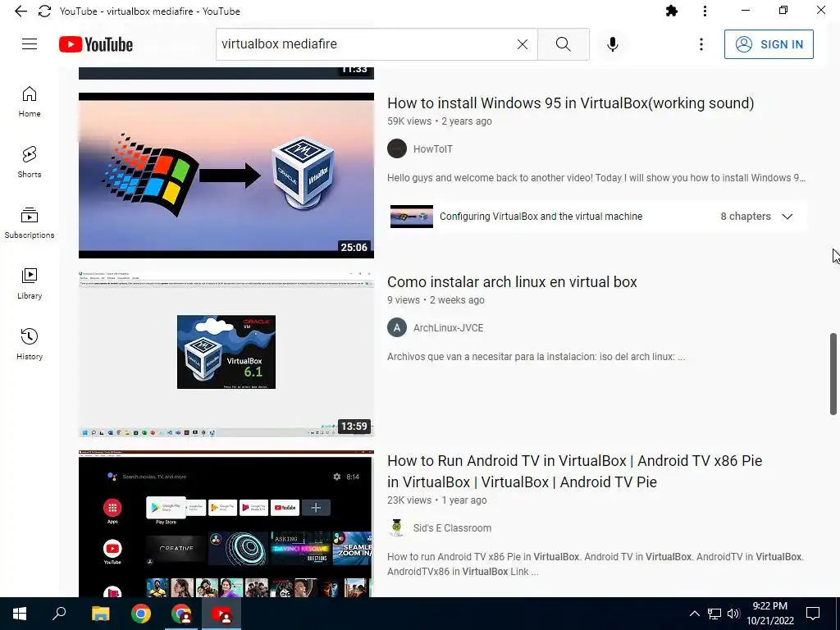Open HowToIT channel avatar
The width and height of the screenshot is (840, 630).
pyautogui.click(x=397, y=149)
